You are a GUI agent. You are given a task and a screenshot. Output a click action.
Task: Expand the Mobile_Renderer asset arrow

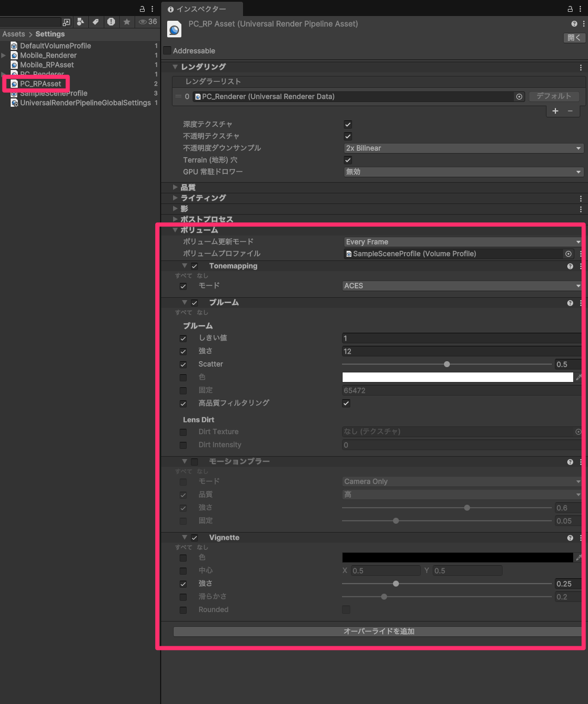click(x=4, y=55)
